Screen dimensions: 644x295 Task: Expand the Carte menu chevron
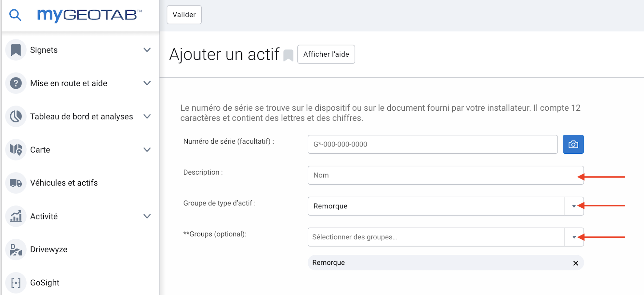coord(147,149)
